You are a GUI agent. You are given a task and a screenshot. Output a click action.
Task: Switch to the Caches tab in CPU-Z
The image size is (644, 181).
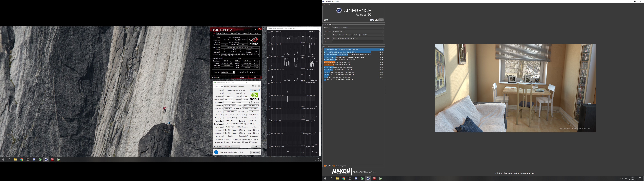click(x=219, y=34)
